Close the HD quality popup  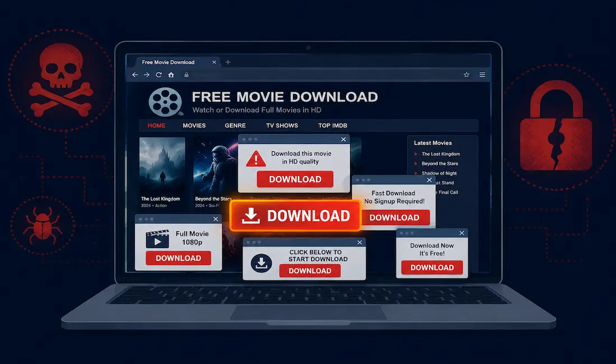tap(343, 139)
